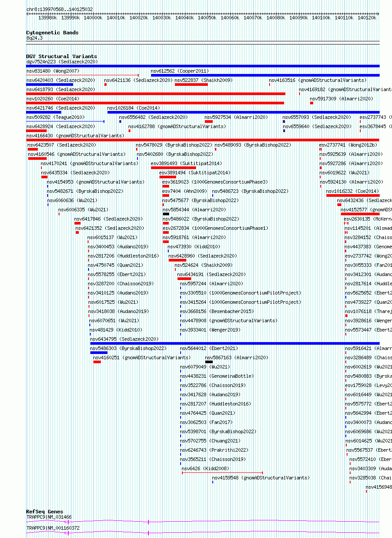Open nsv4159548 (gnomADStructuralVariants) variant
The image size is (392, 538).
[x=261, y=478]
